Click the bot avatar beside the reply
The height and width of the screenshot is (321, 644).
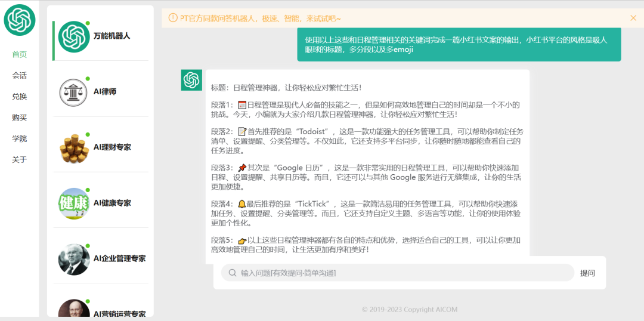click(x=191, y=80)
